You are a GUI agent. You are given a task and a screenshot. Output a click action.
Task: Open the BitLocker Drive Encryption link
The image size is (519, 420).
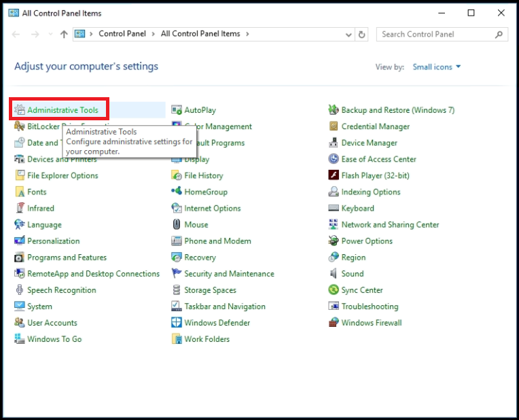coord(43,126)
